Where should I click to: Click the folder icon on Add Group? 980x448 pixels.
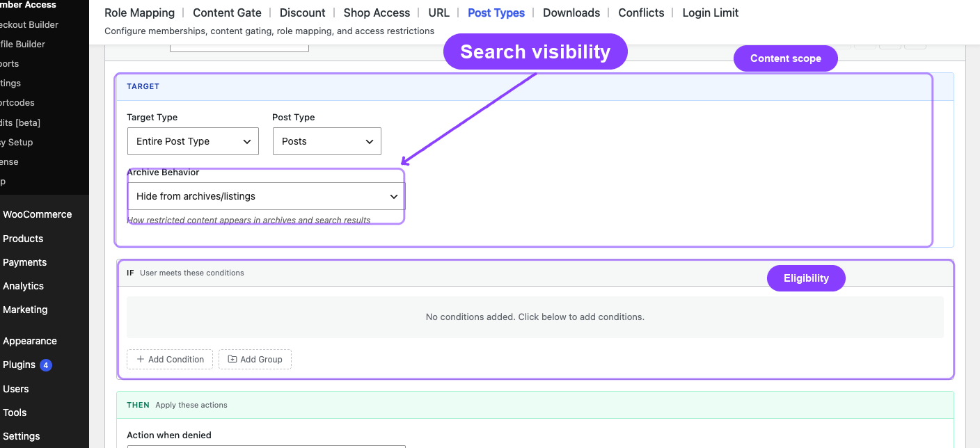pos(232,359)
